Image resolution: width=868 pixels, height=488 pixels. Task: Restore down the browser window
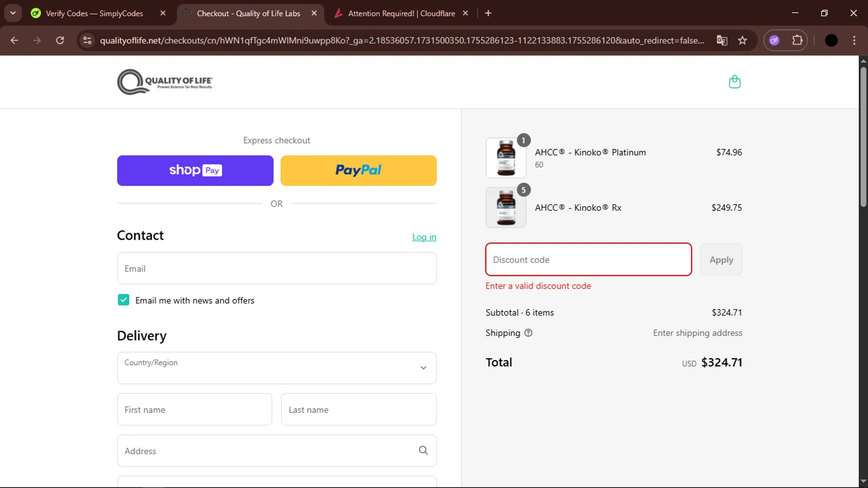[824, 13]
